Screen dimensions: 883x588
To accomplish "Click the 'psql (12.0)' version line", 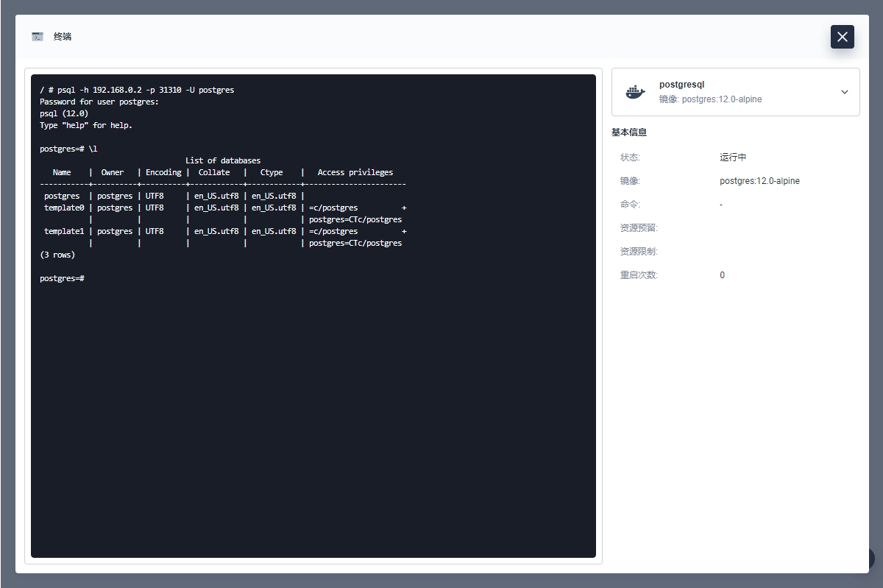I will pyautogui.click(x=64, y=113).
